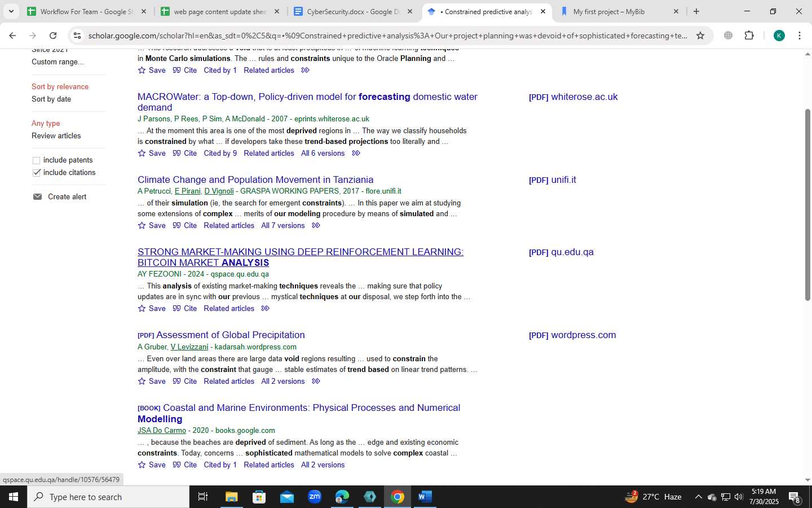The height and width of the screenshot is (508, 812).
Task: Click the more arrows after Bitcoin result's Related articles
Action: click(265, 309)
